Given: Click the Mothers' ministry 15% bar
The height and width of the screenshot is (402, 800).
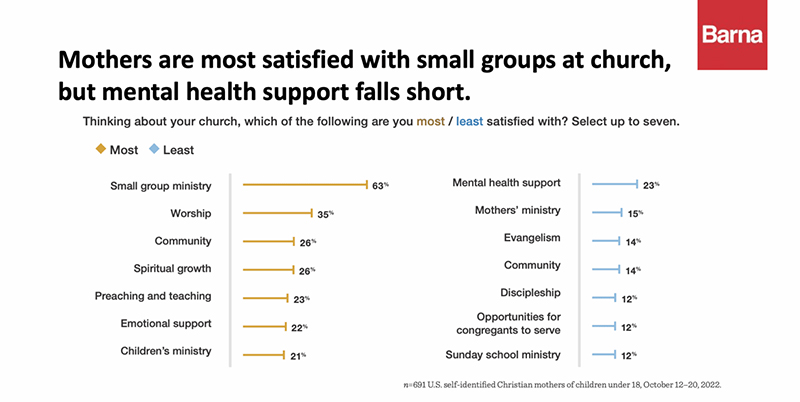Looking at the screenshot, I should pyautogui.click(x=607, y=212).
